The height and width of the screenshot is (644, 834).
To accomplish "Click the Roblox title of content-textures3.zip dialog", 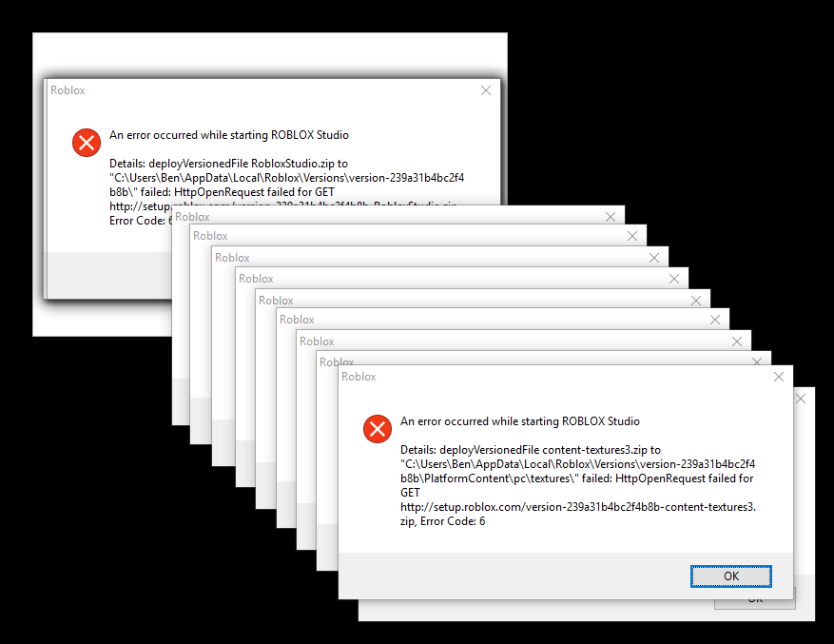I will coord(359,377).
